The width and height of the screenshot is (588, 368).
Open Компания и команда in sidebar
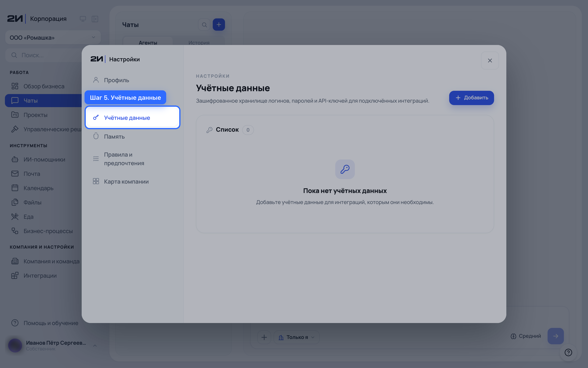(x=44, y=261)
